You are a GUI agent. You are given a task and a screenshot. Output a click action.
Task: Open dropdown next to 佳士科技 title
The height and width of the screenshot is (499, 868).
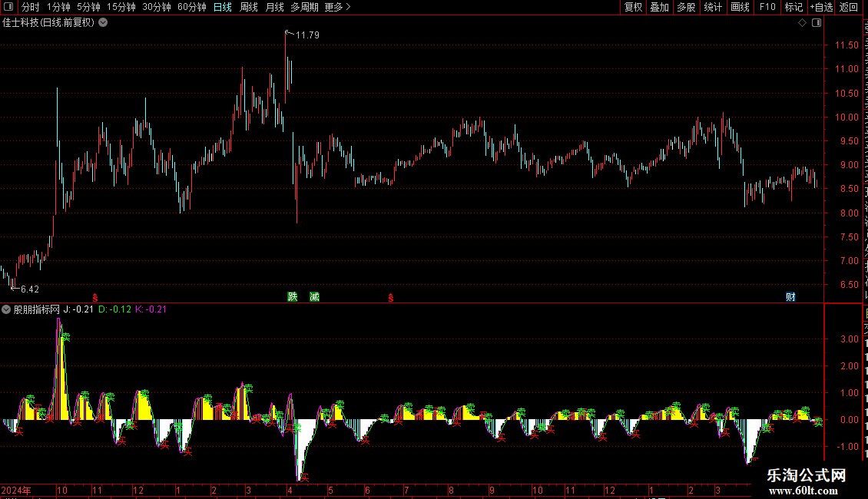[x=103, y=23]
